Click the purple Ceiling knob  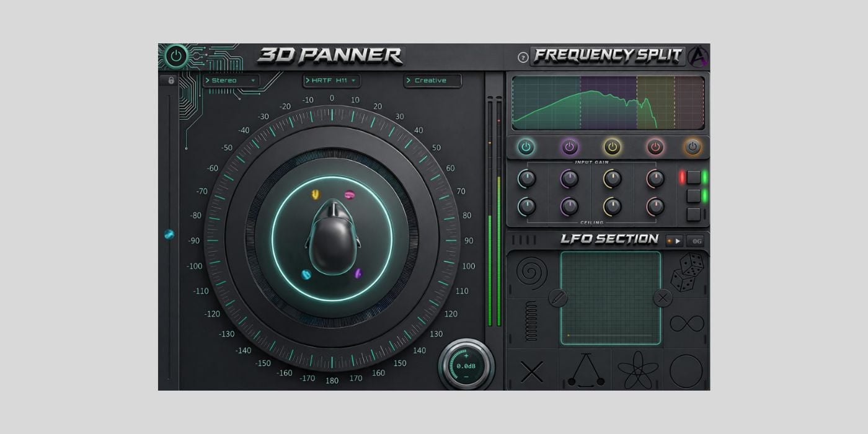click(570, 206)
